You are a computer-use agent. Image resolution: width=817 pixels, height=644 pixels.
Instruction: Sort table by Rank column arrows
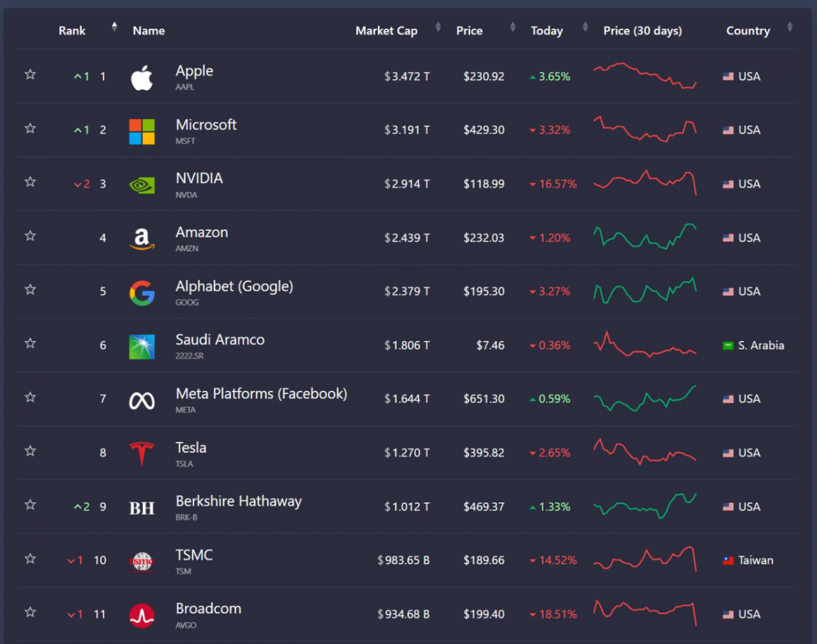(114, 27)
